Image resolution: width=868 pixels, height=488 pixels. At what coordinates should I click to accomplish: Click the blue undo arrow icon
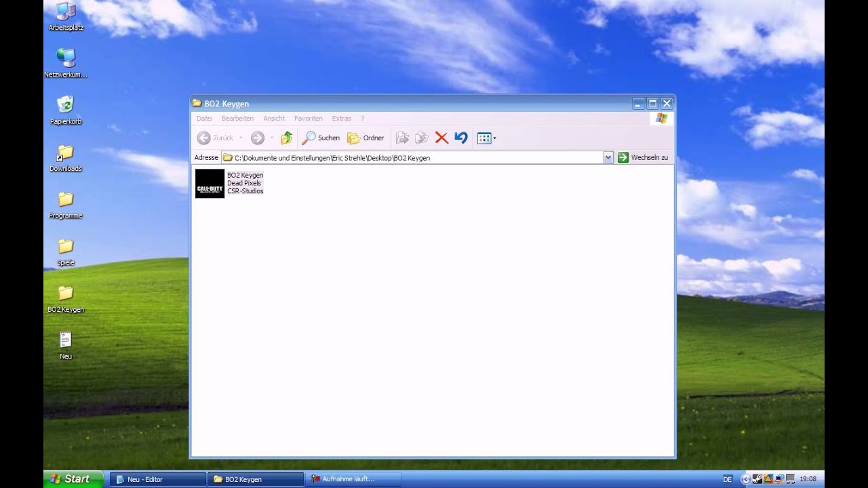461,138
